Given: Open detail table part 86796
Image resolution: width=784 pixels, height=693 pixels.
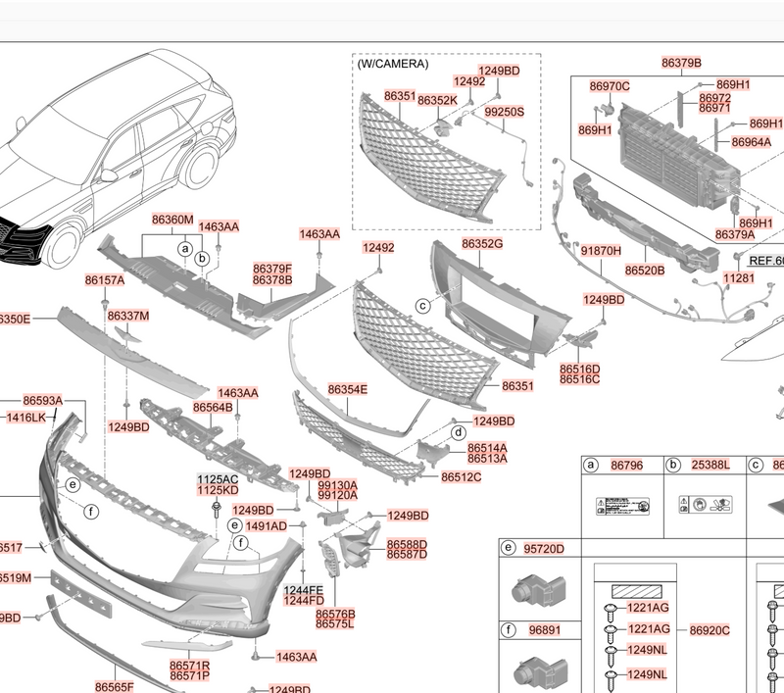Looking at the screenshot, I should pos(626,465).
